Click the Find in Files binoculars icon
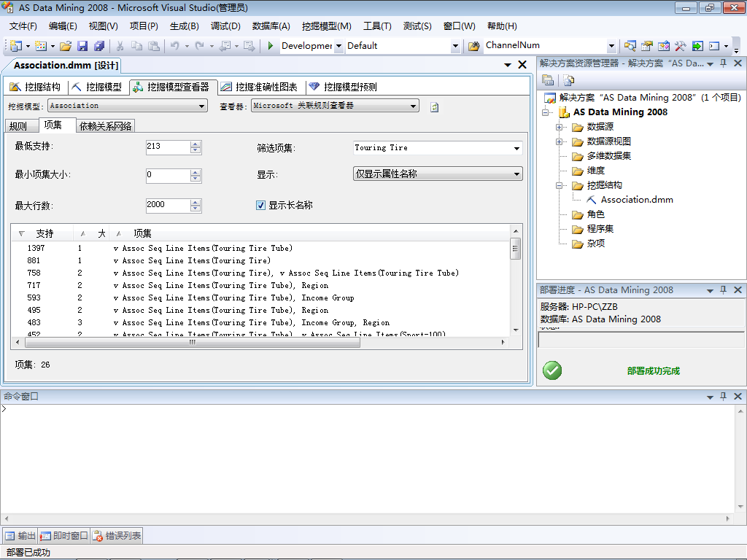The image size is (747, 560). [473, 46]
